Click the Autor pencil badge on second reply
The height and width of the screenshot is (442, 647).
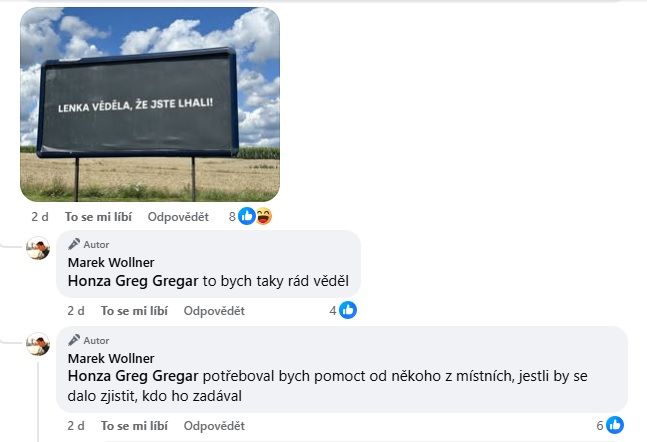(x=89, y=340)
